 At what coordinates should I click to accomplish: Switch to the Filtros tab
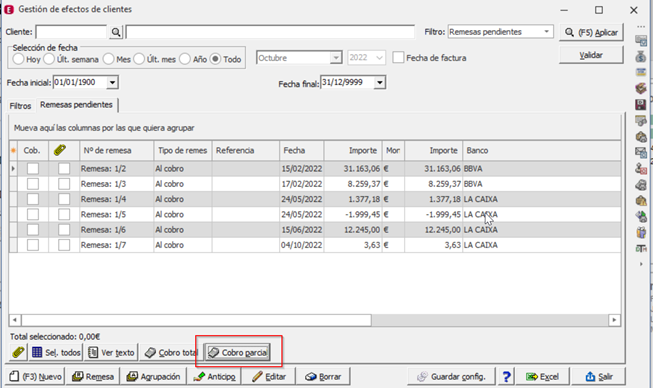(x=20, y=106)
